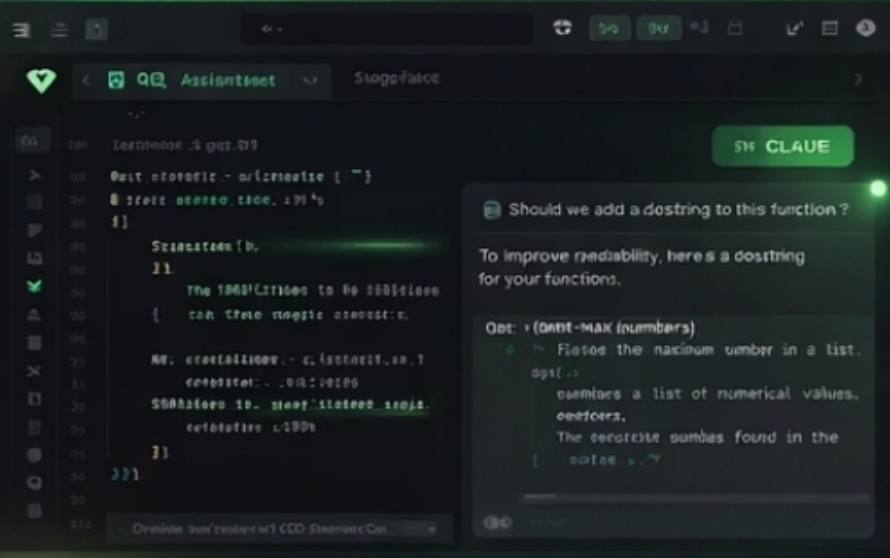
Task: Click the flag-shaped icon in left sidebar
Action: tap(35, 230)
